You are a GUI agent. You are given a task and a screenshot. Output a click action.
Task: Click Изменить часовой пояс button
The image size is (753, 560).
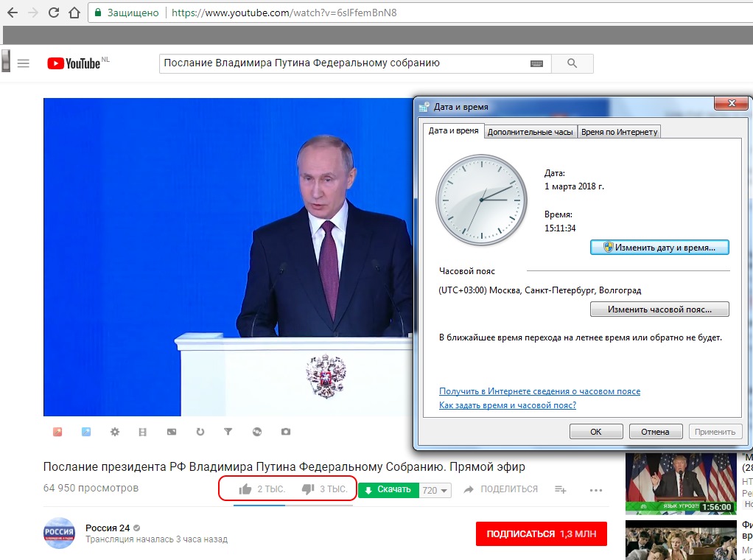(659, 309)
